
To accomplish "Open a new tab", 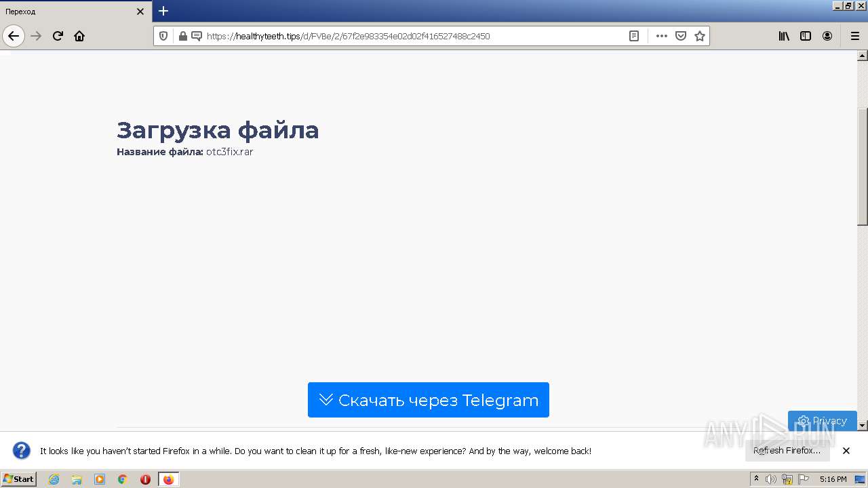I will click(x=163, y=11).
